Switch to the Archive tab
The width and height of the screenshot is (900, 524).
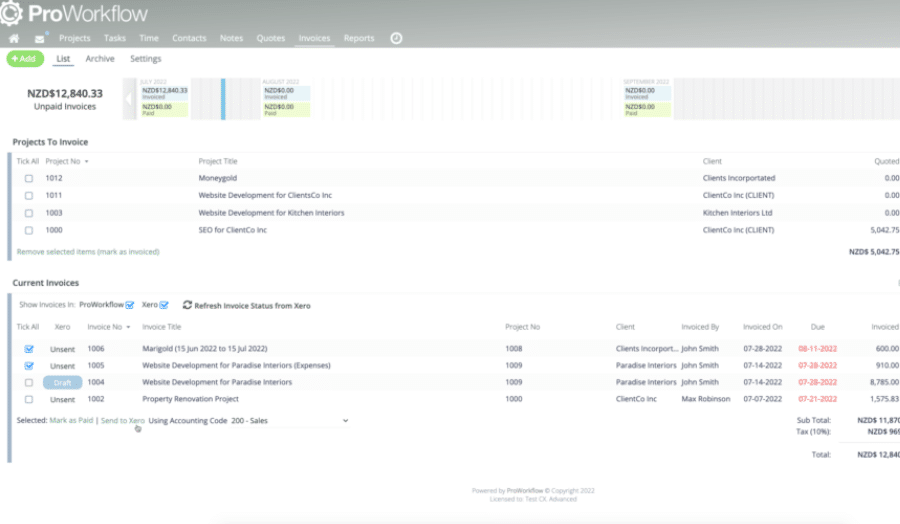tap(100, 59)
